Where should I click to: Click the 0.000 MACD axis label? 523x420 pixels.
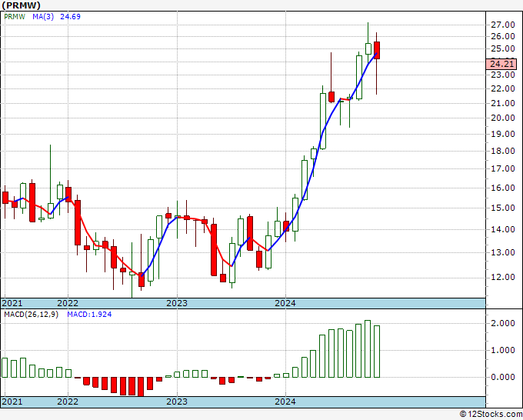pyautogui.click(x=503, y=377)
